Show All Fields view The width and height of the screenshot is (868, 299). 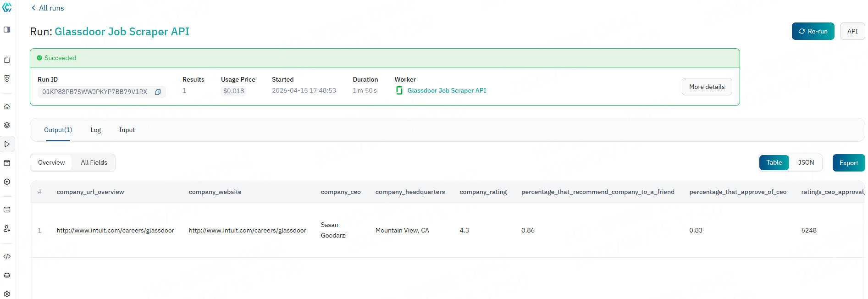point(94,163)
